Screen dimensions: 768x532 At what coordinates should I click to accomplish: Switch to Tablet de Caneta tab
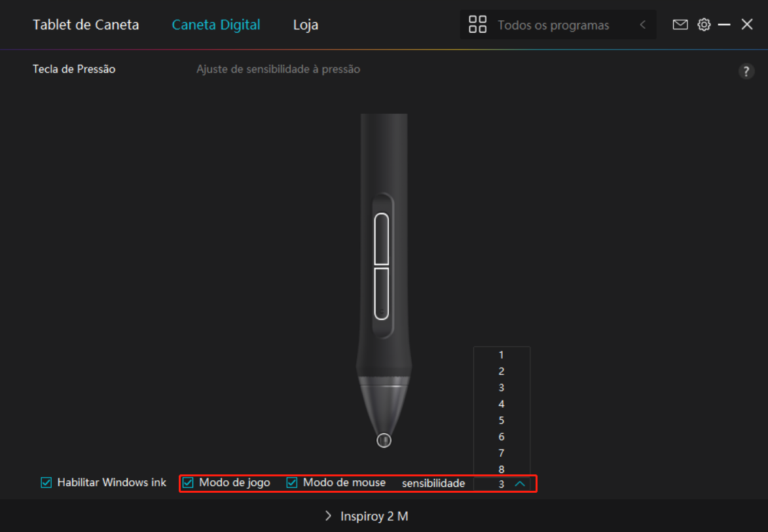click(x=86, y=25)
